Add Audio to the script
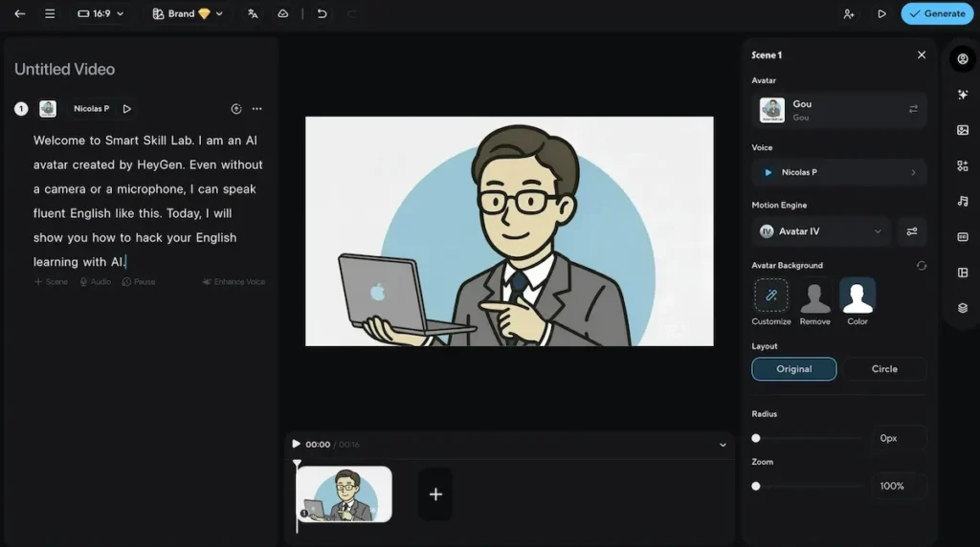The height and width of the screenshot is (547, 980). point(95,281)
